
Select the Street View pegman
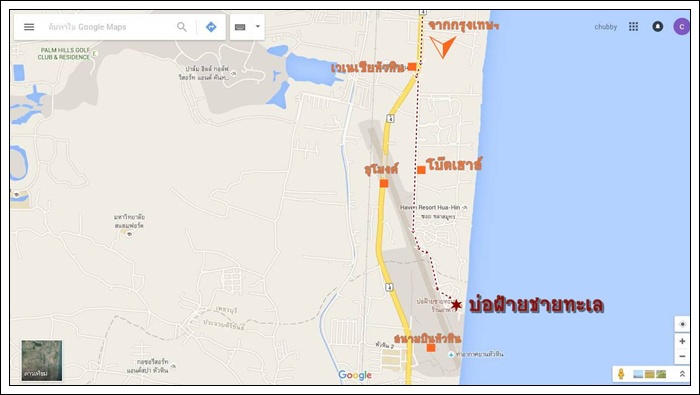(x=621, y=374)
